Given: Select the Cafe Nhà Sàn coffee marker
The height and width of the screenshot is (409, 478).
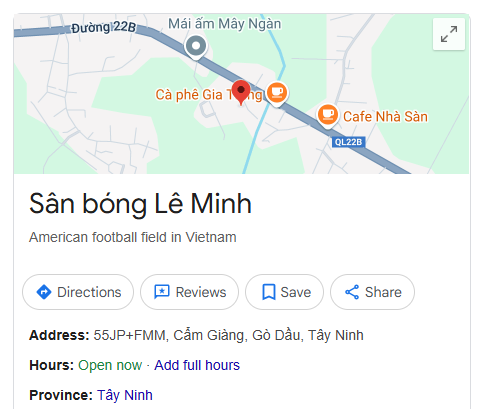Looking at the screenshot, I should (328, 116).
